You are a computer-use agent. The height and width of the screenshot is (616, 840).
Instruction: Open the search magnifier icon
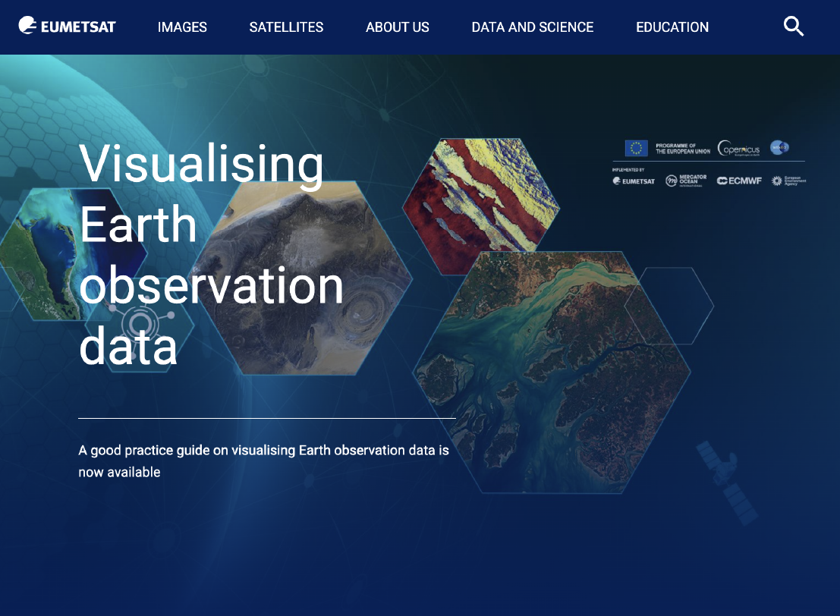[793, 27]
